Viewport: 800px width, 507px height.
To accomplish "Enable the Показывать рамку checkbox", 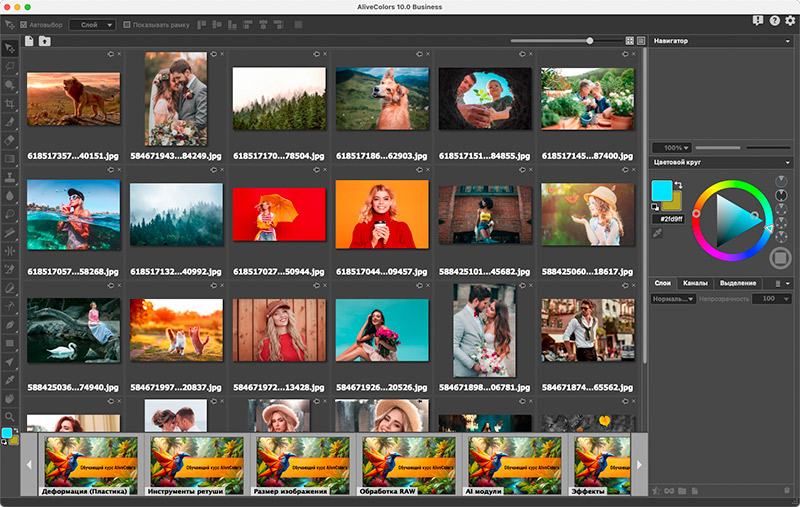I will (125, 24).
